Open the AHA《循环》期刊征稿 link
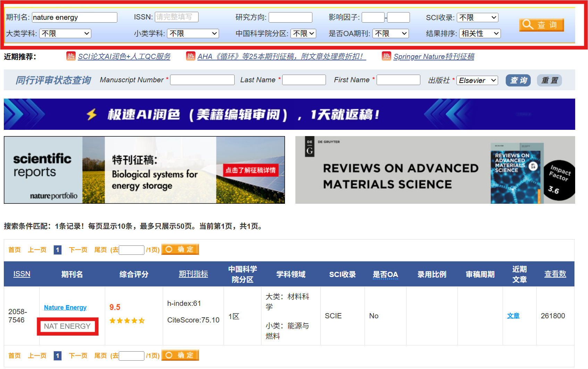 (282, 57)
